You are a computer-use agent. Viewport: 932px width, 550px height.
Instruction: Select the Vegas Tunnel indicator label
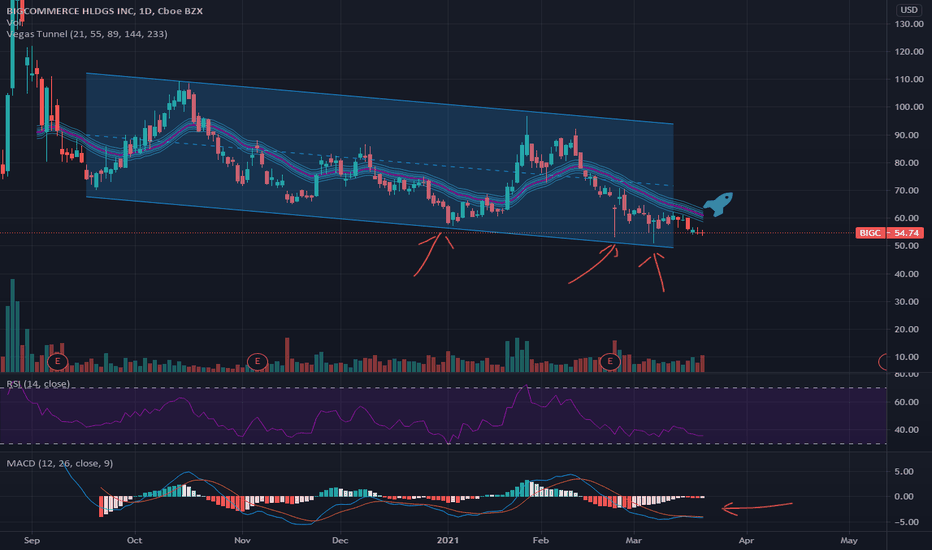(x=87, y=34)
